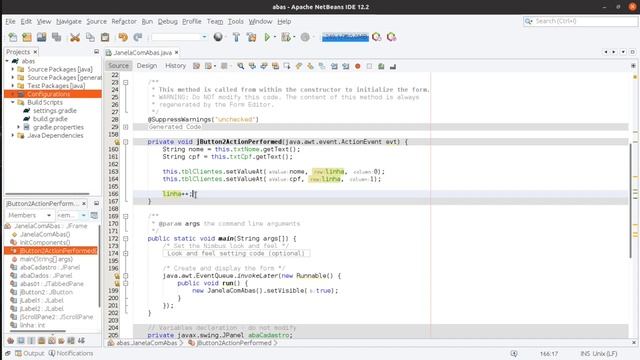Image resolution: width=640 pixels, height=360 pixels.
Task: Select settings.gradle in the project tree
Action: tap(55, 111)
